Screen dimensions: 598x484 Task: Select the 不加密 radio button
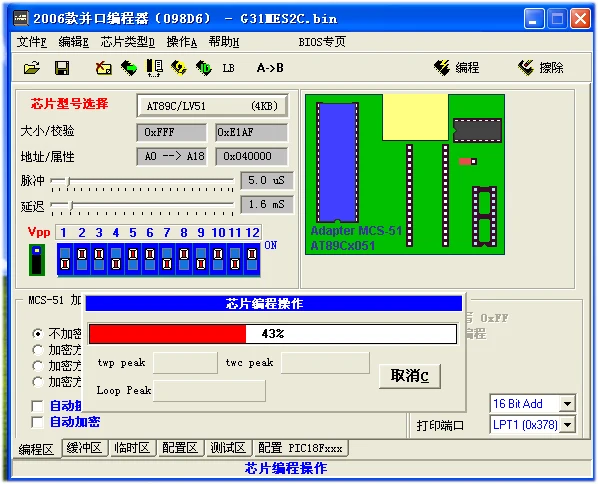[x=38, y=334]
